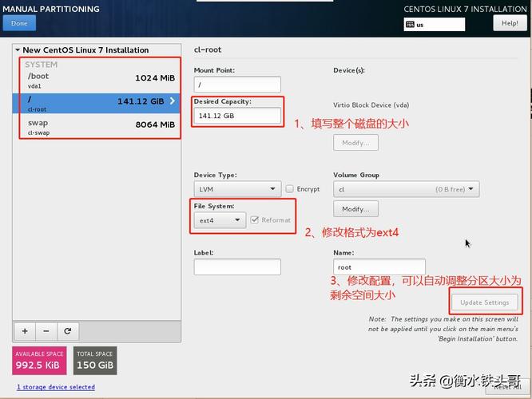The width and height of the screenshot is (532, 399).
Task: Collapse the New CentOS Linux 7 Installation tree
Action: click(18, 49)
